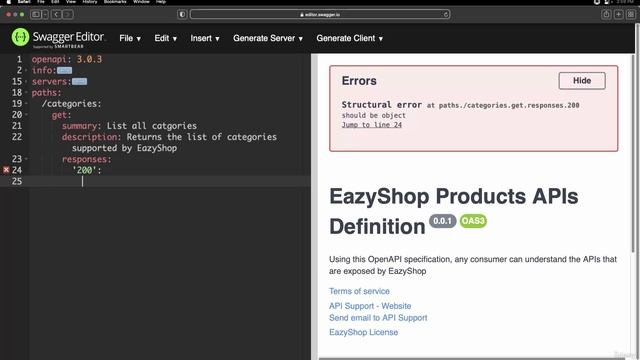Open the Generate Server dropdown
This screenshot has width=640, height=360.
(x=268, y=38)
